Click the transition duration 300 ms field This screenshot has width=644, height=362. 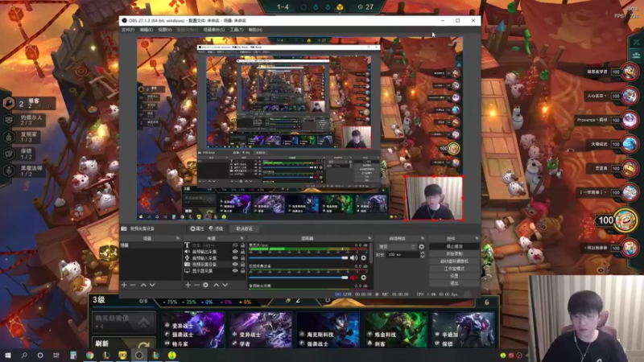tap(403, 254)
